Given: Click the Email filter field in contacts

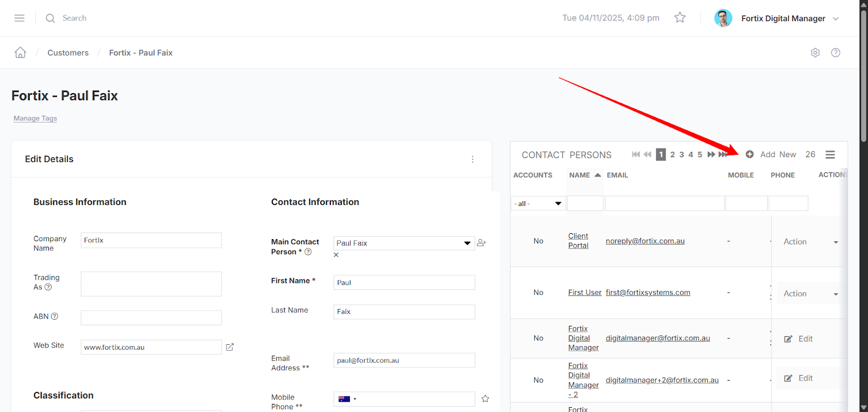Looking at the screenshot, I should (665, 203).
